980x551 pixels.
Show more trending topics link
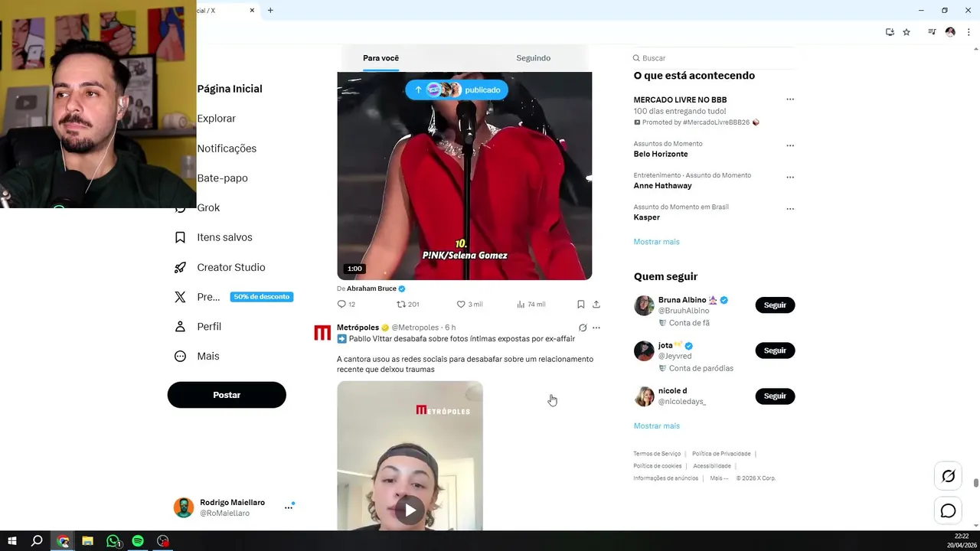656,242
